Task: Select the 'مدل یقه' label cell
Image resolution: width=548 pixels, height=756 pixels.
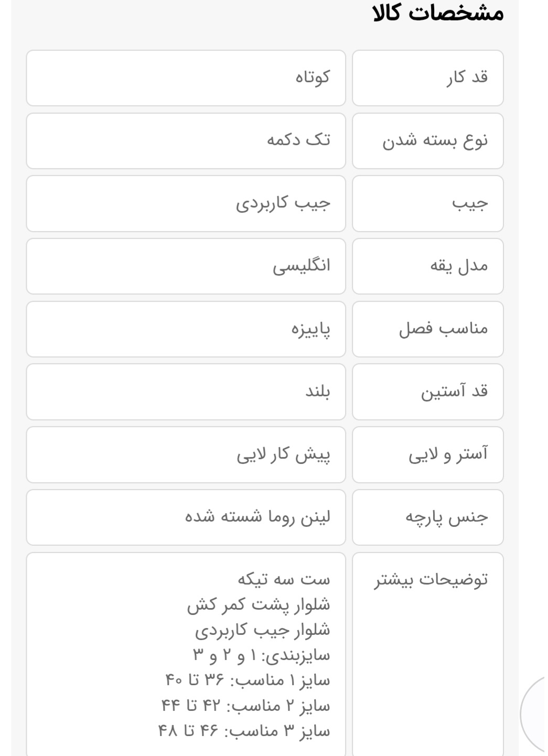Action: click(x=428, y=266)
